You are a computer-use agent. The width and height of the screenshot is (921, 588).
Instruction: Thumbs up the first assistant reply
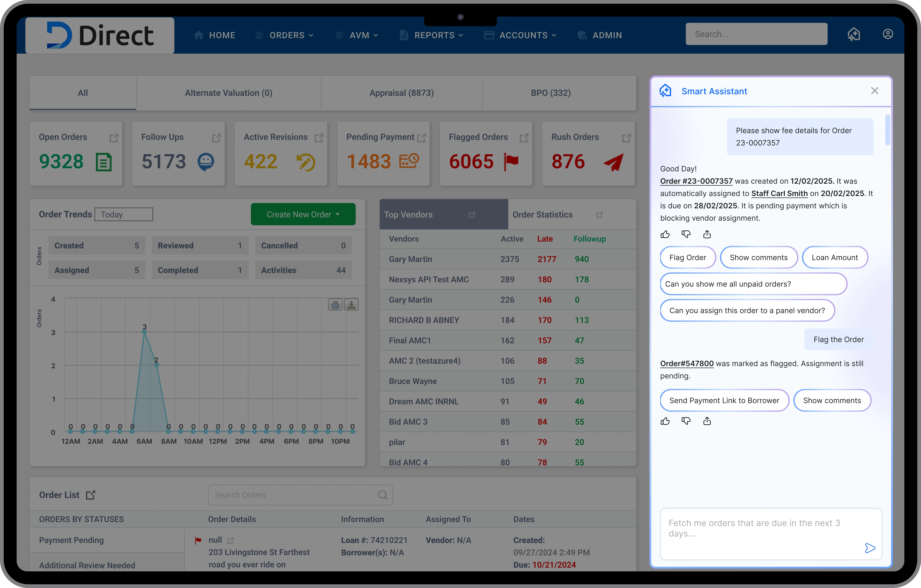click(x=665, y=234)
